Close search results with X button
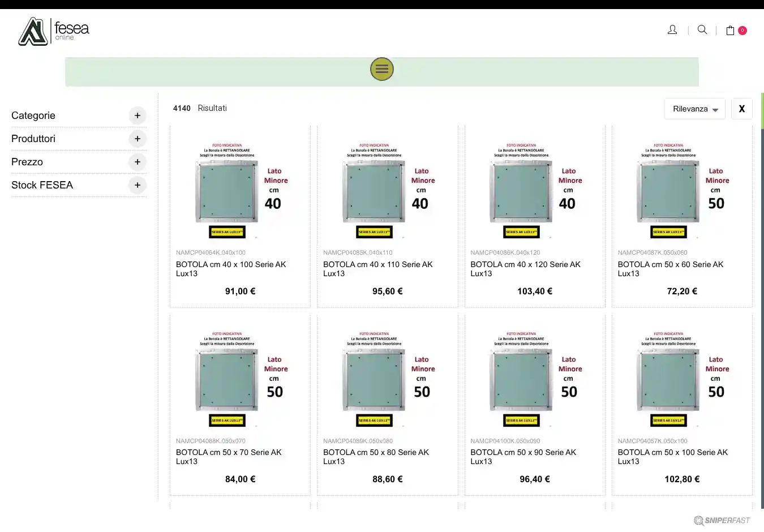The height and width of the screenshot is (532, 764). (x=741, y=109)
